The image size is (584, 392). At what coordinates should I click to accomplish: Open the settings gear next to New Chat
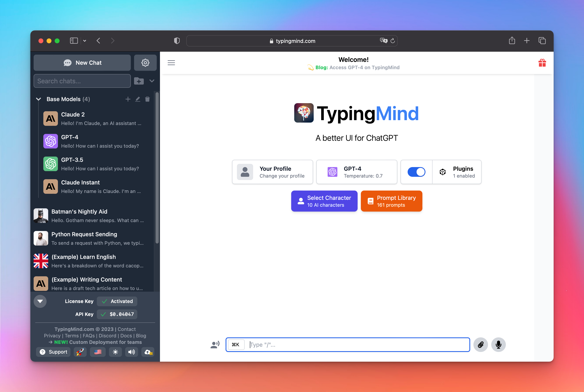point(145,63)
